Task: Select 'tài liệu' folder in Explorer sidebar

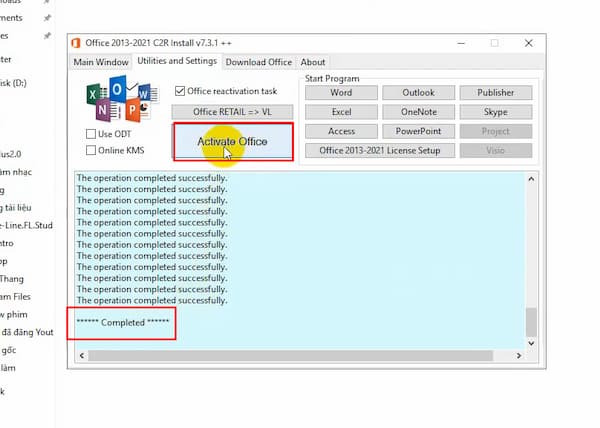Action: click(16, 208)
